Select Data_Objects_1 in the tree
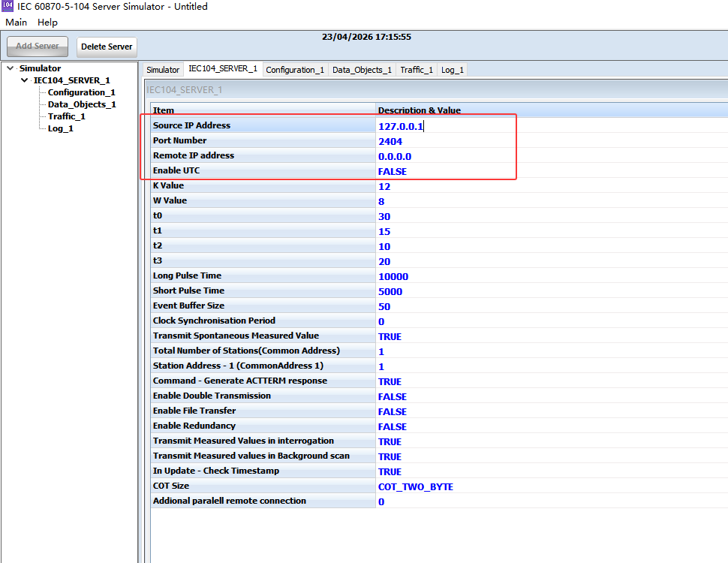Viewport: 728px width, 563px height. point(82,104)
